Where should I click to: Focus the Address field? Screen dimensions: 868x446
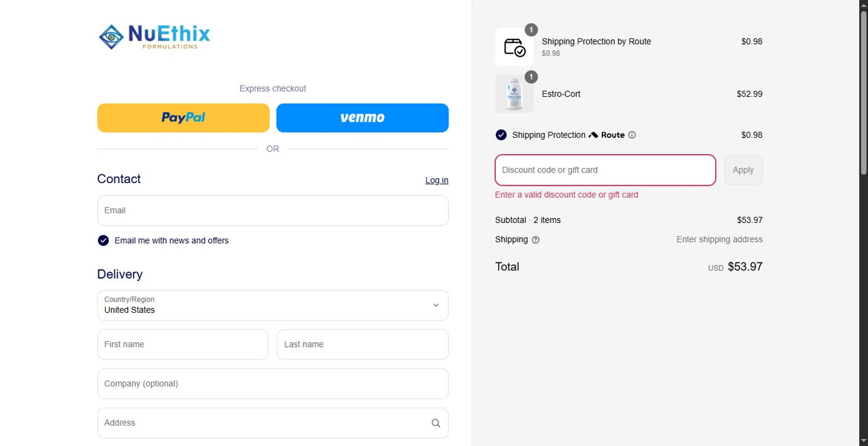[x=273, y=423]
